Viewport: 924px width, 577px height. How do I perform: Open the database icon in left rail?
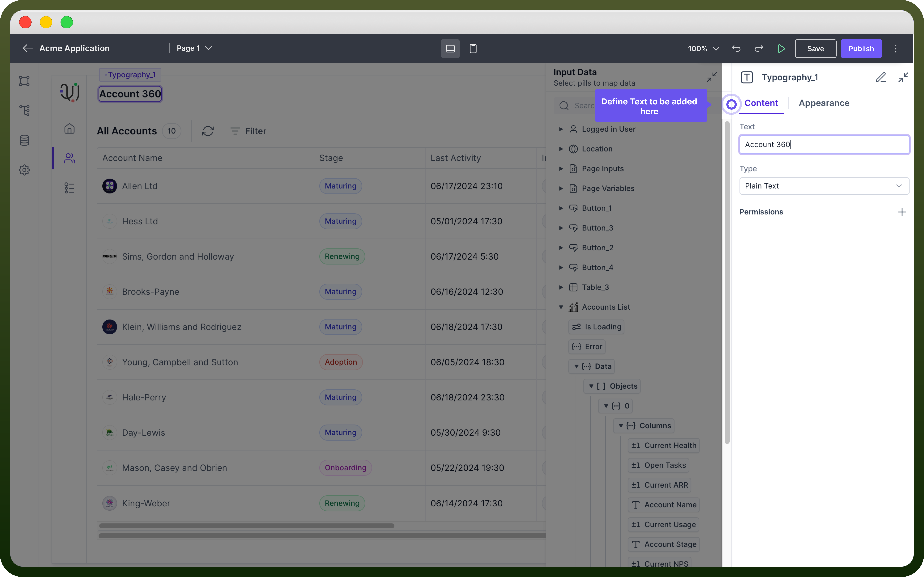(24, 140)
